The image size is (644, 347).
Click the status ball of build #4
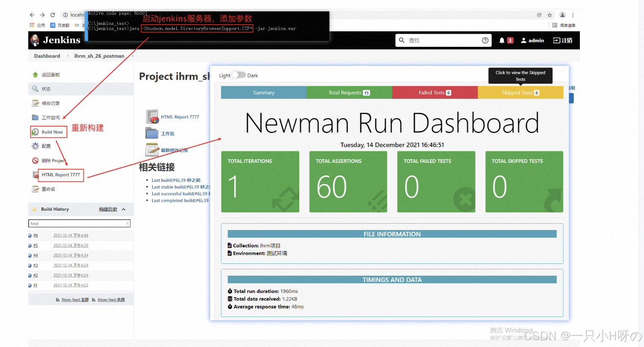(30, 255)
